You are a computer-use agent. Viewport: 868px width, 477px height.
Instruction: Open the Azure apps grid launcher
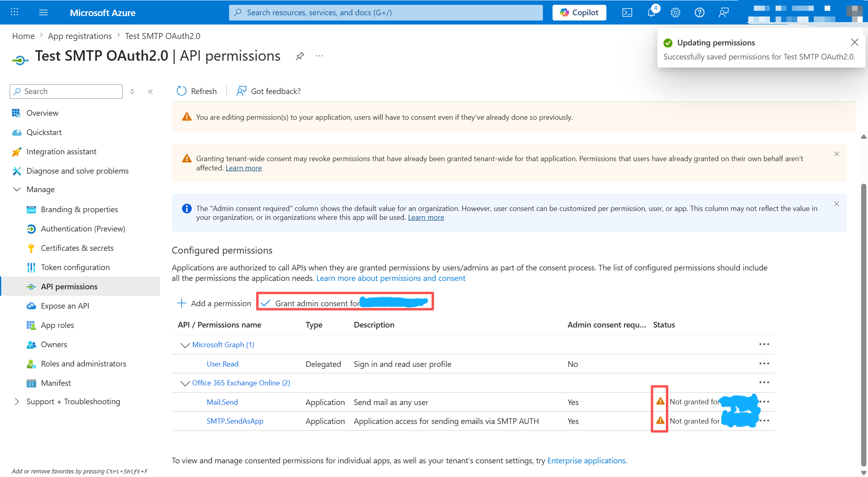pyautogui.click(x=14, y=12)
